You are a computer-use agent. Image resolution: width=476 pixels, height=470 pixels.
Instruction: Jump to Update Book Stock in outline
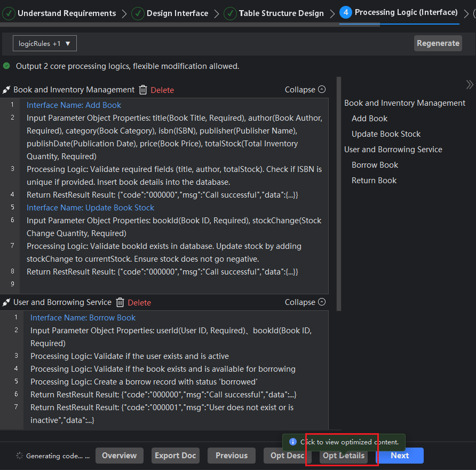tap(386, 134)
